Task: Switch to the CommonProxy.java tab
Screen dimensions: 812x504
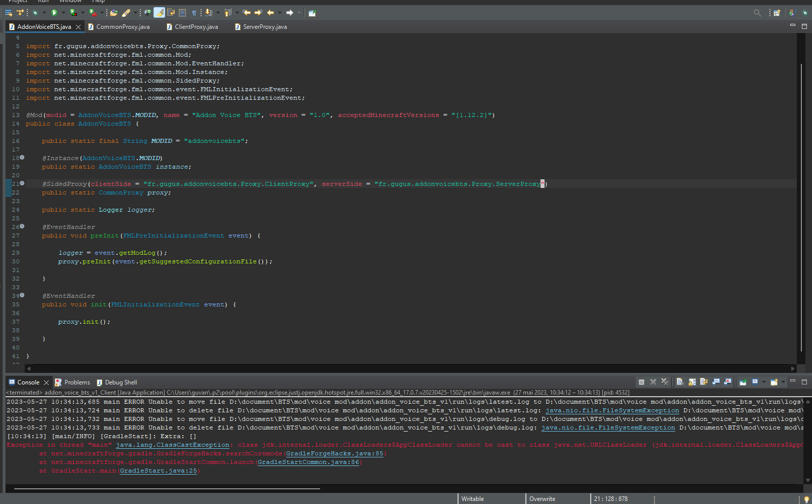Action: [x=123, y=27]
